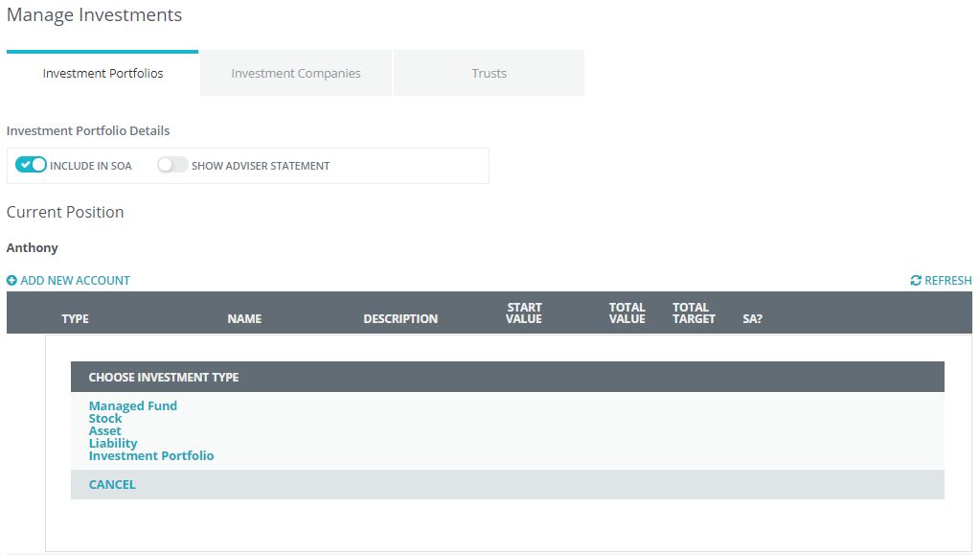The image size is (980, 555).
Task: Disable the Include in SOA toggle
Action: (x=32, y=165)
